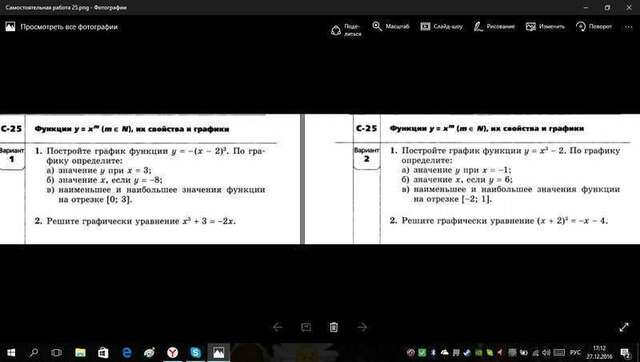Click the Zoom (Масштаб) magnifier icon
This screenshot has height=362, width=640.
coord(377,27)
